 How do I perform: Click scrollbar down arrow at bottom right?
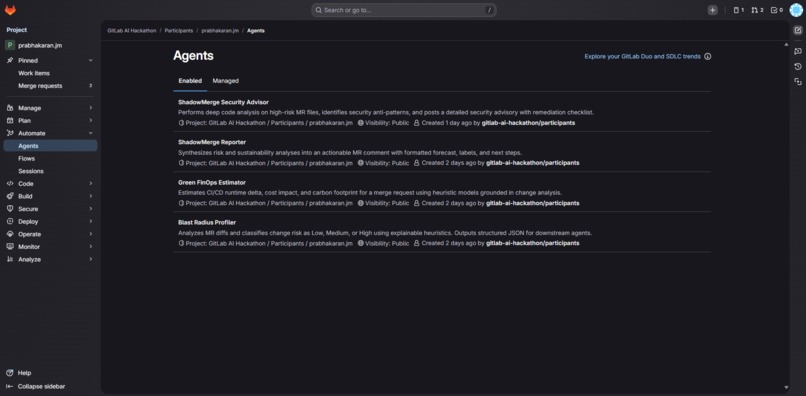coord(786,387)
